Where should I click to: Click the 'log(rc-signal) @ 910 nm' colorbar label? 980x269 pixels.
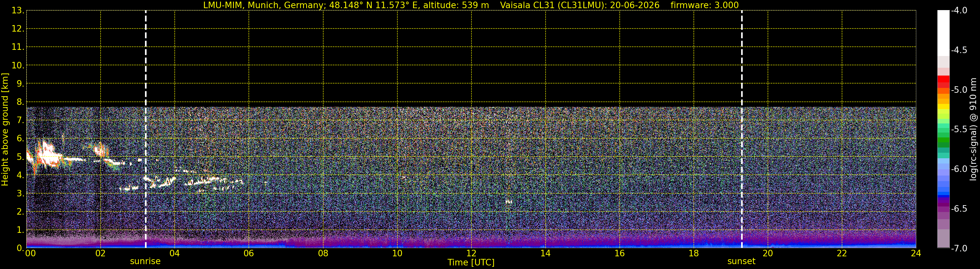click(x=973, y=129)
